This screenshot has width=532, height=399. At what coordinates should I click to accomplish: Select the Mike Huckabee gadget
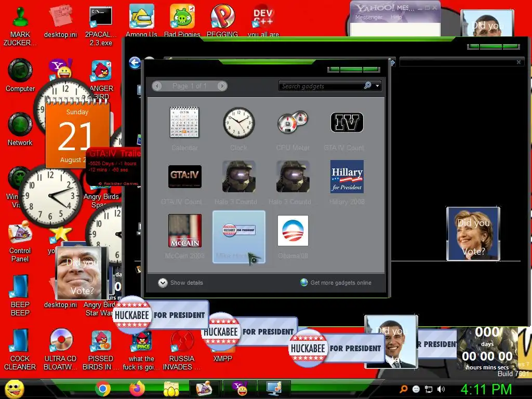pos(239,237)
